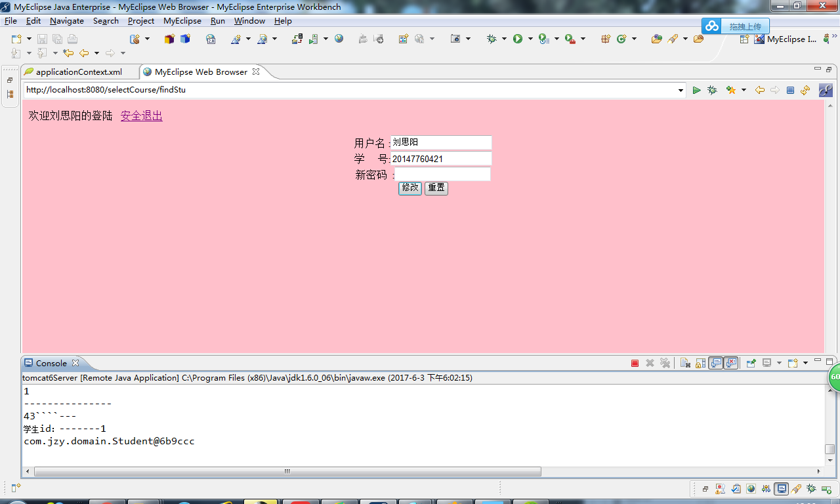
Task: Pin the Console view
Action: [751, 362]
